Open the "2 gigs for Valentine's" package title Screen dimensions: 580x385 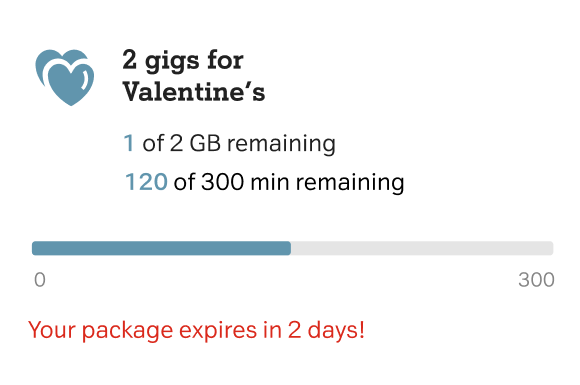194,76
